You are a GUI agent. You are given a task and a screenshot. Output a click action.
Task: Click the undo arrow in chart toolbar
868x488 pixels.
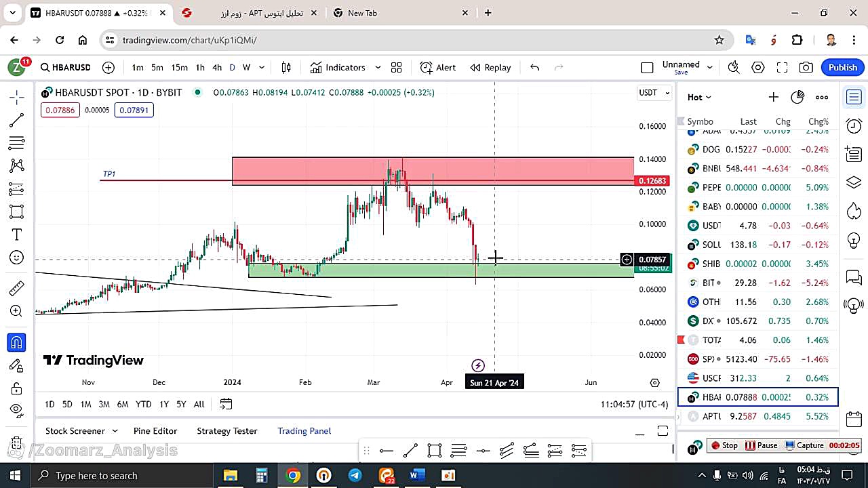[534, 67]
